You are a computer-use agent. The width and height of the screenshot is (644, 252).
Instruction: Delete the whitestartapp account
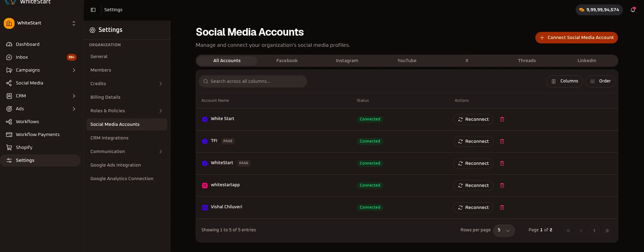pyautogui.click(x=502, y=186)
